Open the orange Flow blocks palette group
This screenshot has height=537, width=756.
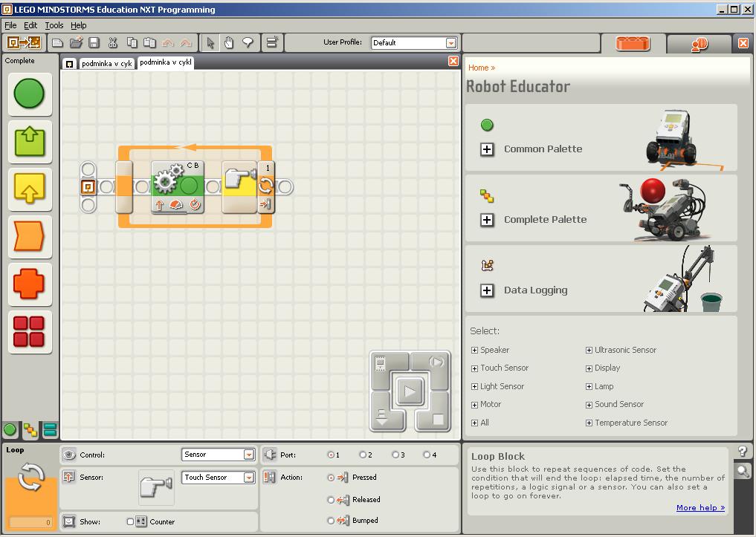coord(30,237)
